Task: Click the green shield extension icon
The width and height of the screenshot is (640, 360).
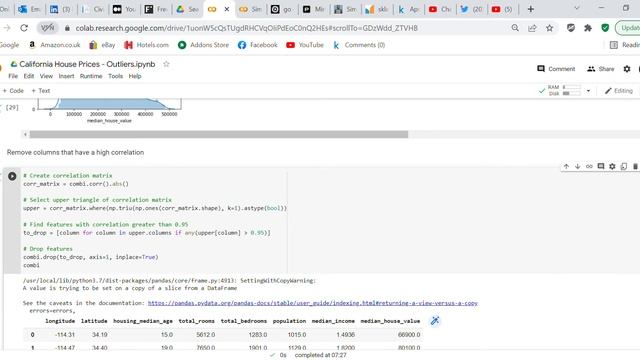Action: tap(605, 28)
